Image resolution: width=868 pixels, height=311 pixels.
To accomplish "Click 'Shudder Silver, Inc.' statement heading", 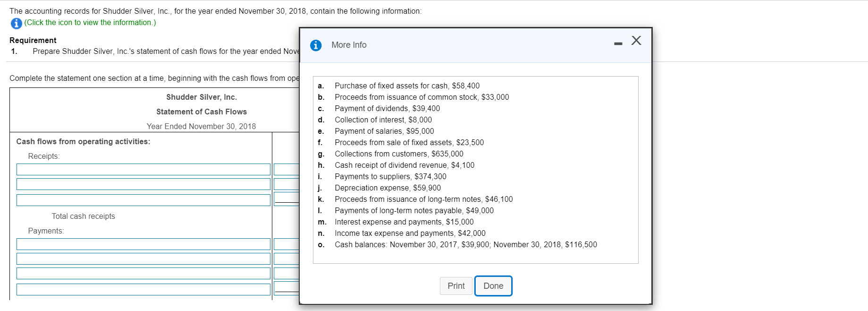I will (202, 97).
